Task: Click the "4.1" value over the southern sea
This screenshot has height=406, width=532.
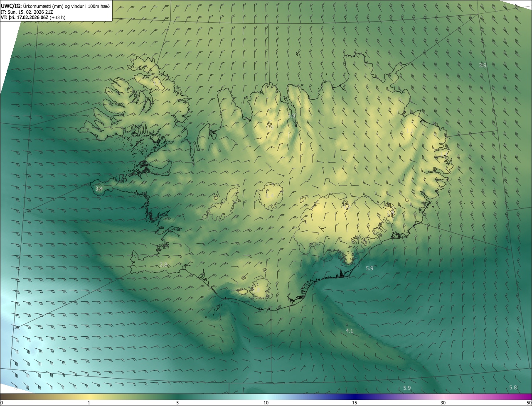Action: 350,331
